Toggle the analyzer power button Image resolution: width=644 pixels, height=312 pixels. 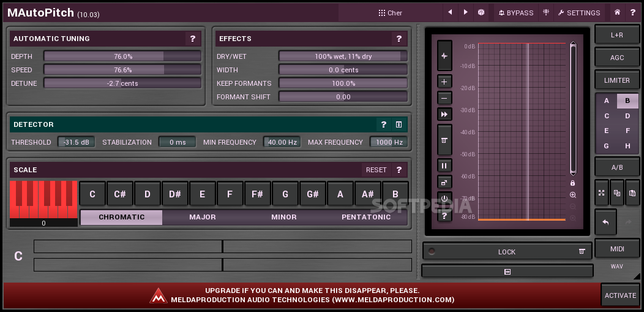click(444, 199)
